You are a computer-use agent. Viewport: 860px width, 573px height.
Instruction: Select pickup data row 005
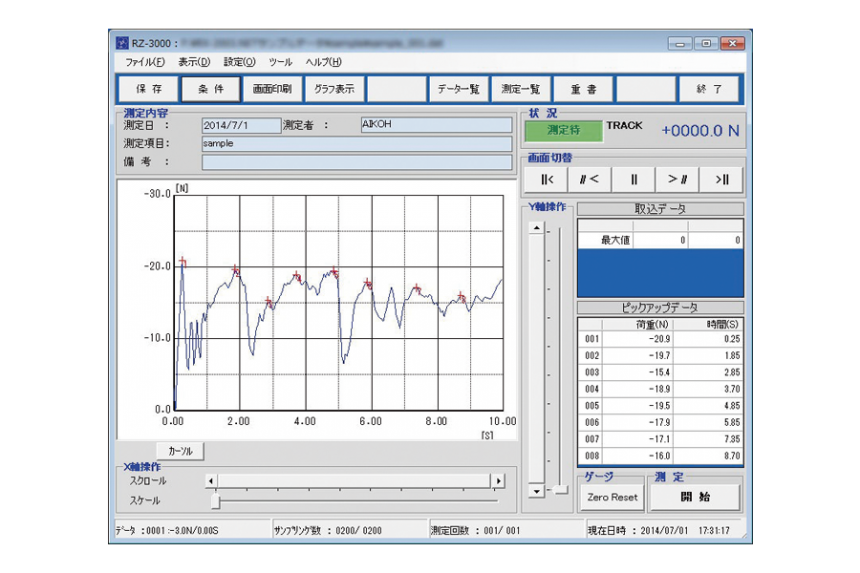pyautogui.click(x=660, y=406)
